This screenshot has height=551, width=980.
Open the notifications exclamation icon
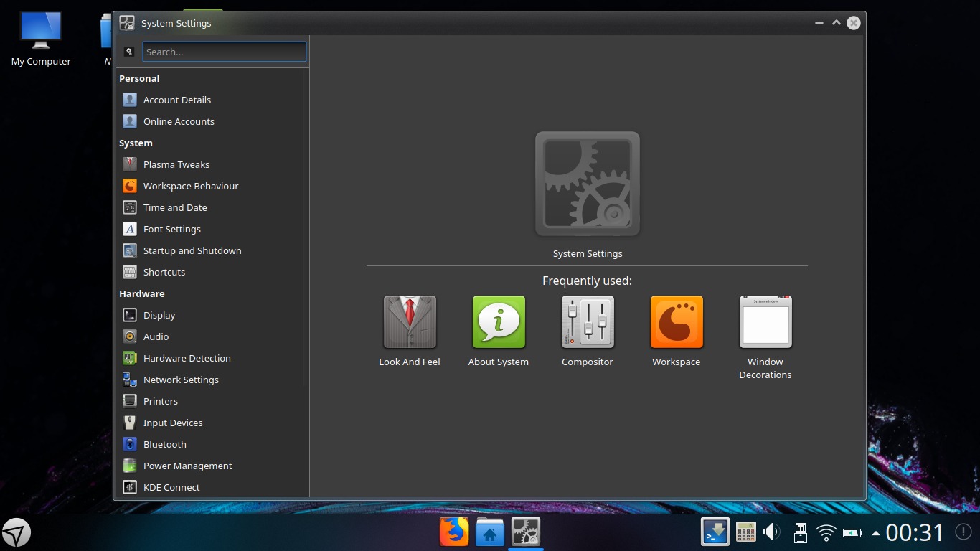tap(963, 532)
